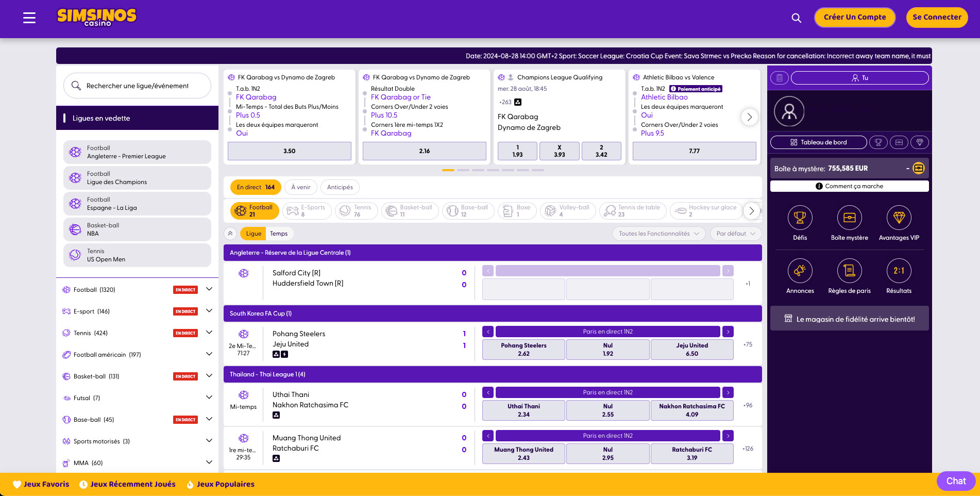The height and width of the screenshot is (496, 980).
Task: Open Jeux Favoris in bottom bar
Action: point(41,484)
